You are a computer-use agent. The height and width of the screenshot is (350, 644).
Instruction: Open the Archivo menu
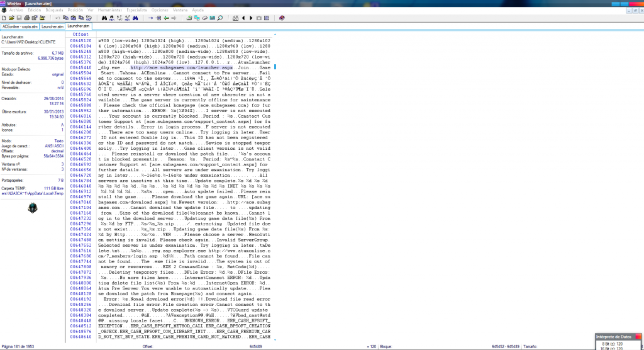point(16,11)
